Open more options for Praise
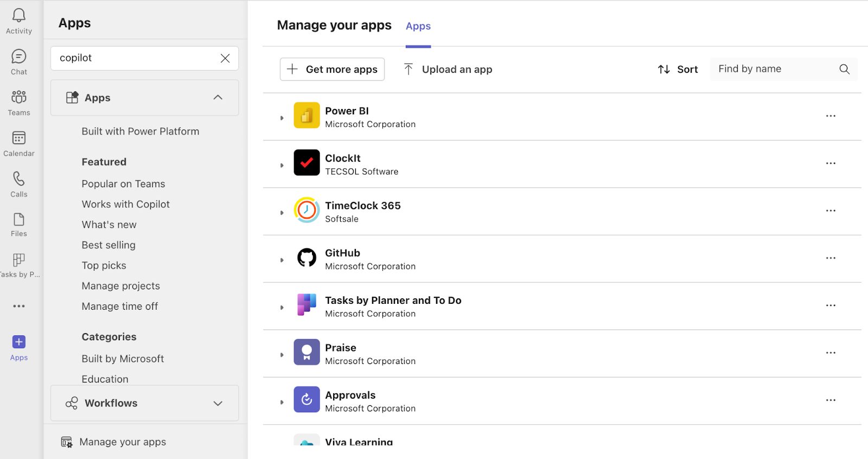 coord(831,353)
